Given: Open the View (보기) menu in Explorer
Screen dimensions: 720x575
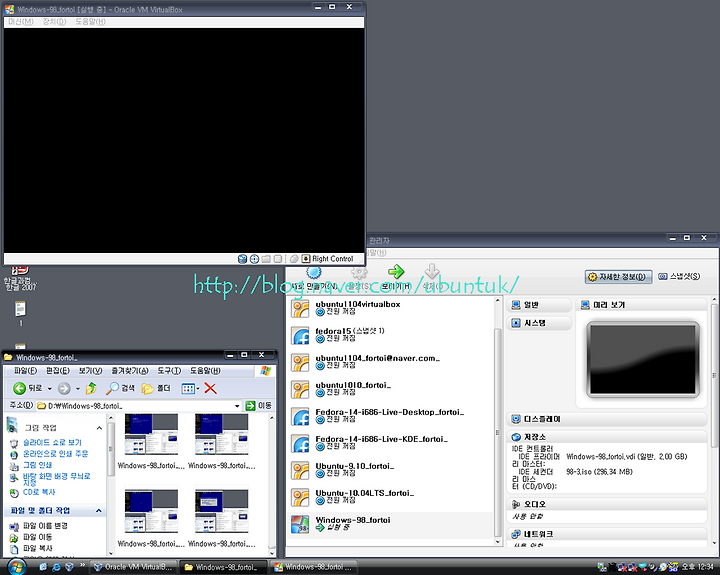Looking at the screenshot, I should click(x=90, y=371).
